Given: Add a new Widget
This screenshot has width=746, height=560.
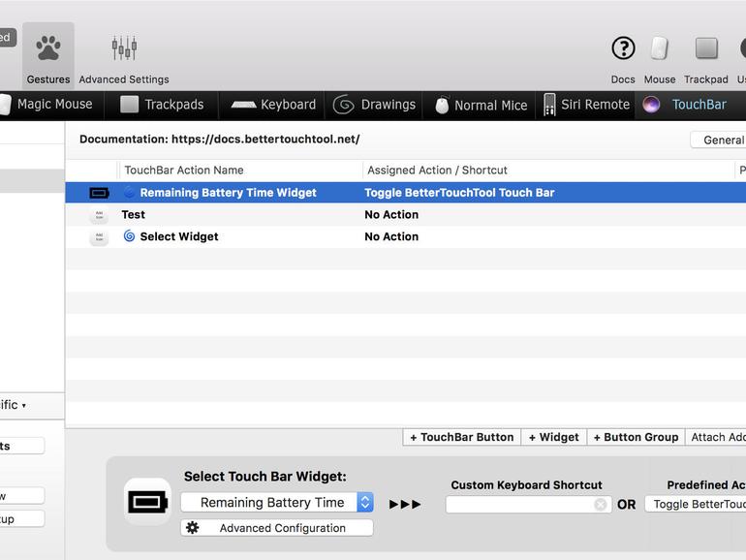Looking at the screenshot, I should pyautogui.click(x=554, y=437).
